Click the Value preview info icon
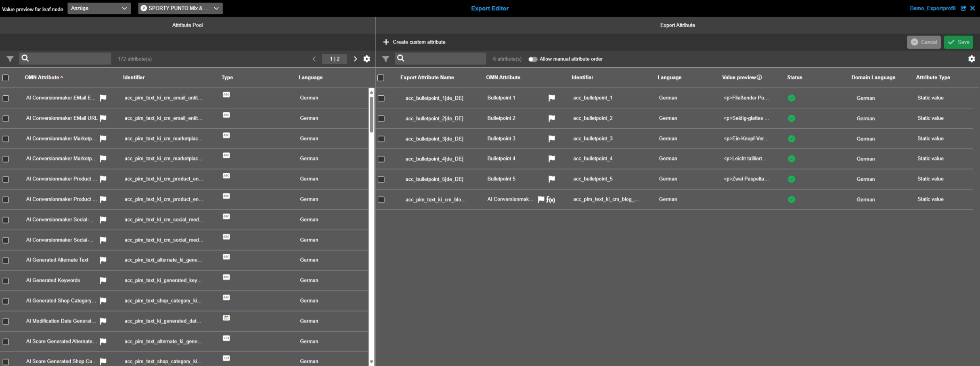Viewport: 980px width, 366px height. (759, 77)
